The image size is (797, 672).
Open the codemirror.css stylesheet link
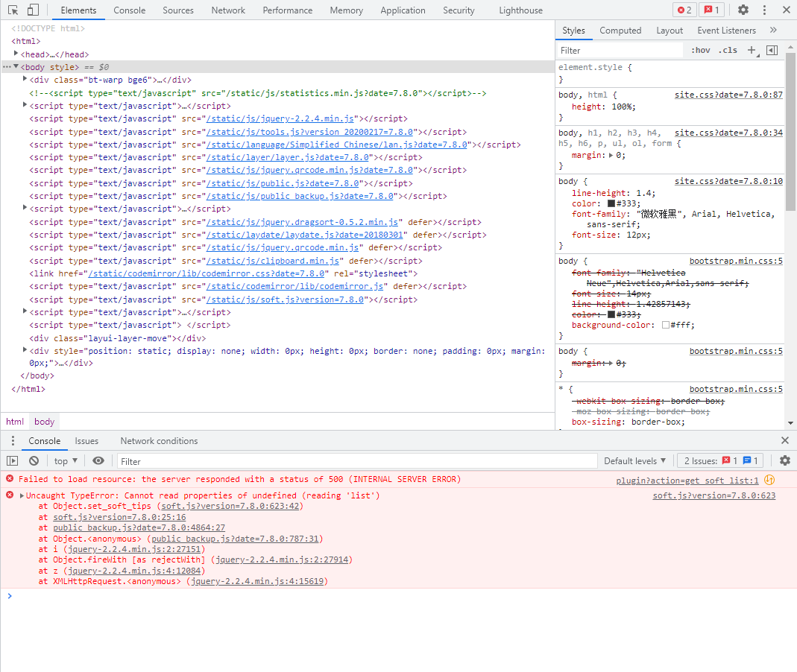point(207,273)
